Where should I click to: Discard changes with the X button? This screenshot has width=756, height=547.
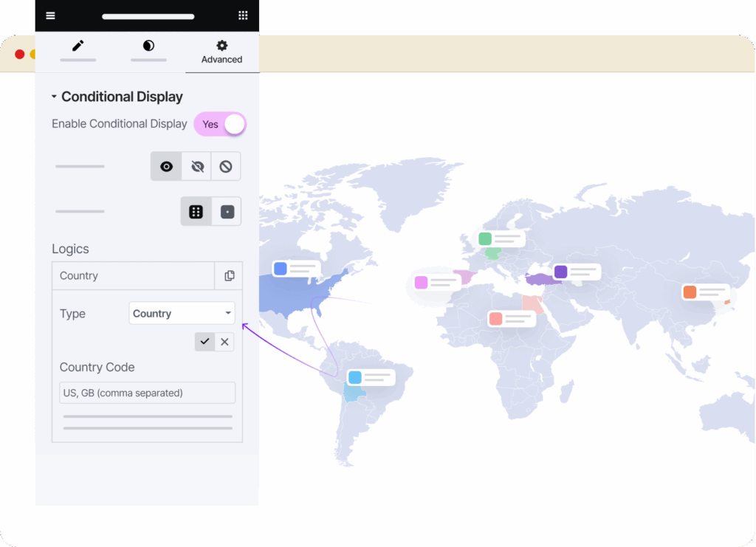click(x=225, y=341)
